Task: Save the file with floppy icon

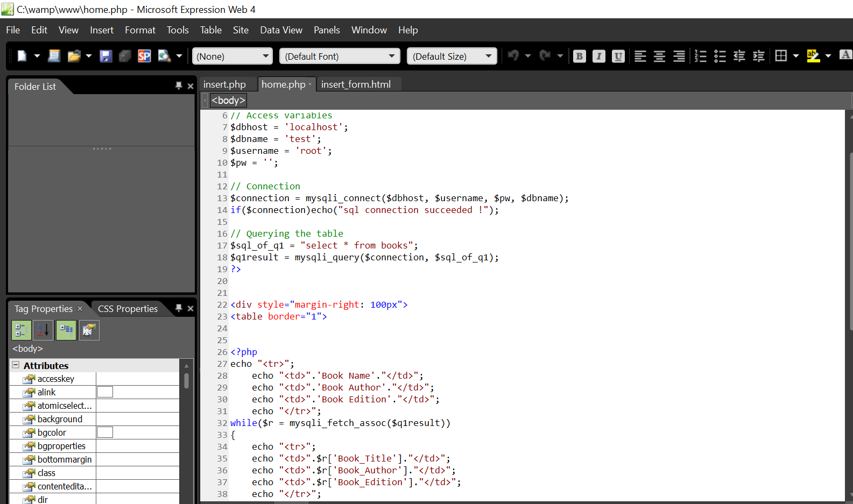Action: [x=105, y=56]
